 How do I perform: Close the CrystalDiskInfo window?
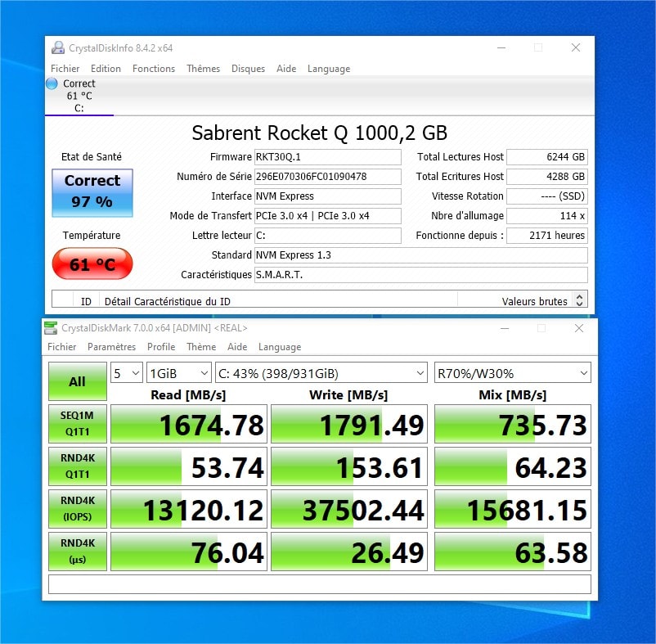point(576,47)
